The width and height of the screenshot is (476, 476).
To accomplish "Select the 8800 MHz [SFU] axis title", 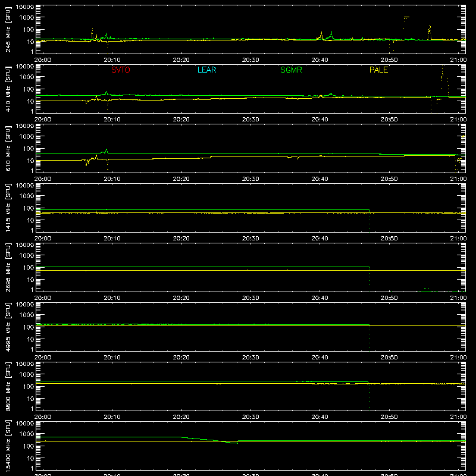I will [8, 386].
